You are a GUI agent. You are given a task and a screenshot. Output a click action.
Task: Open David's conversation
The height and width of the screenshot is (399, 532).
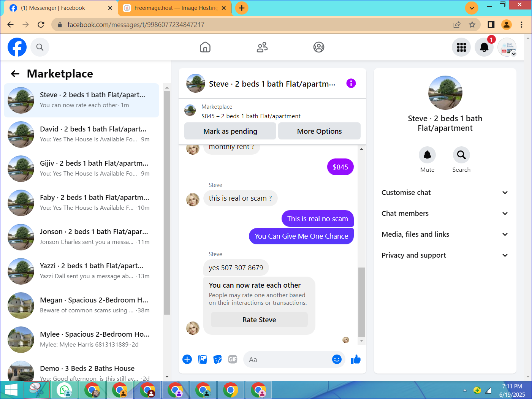(81, 135)
